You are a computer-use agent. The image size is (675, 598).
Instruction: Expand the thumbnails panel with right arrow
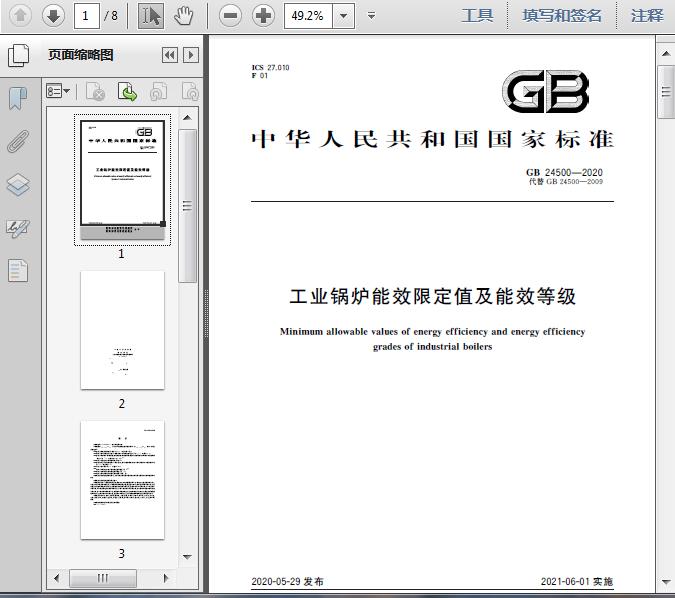click(191, 55)
